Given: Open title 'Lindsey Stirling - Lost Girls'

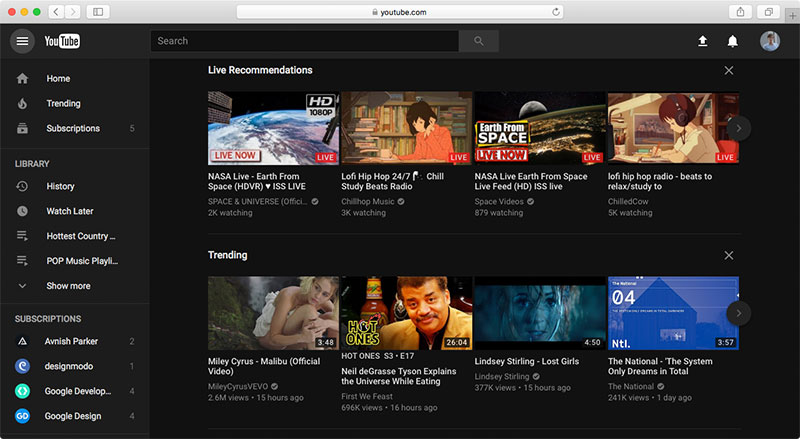Looking at the screenshot, I should (527, 361).
